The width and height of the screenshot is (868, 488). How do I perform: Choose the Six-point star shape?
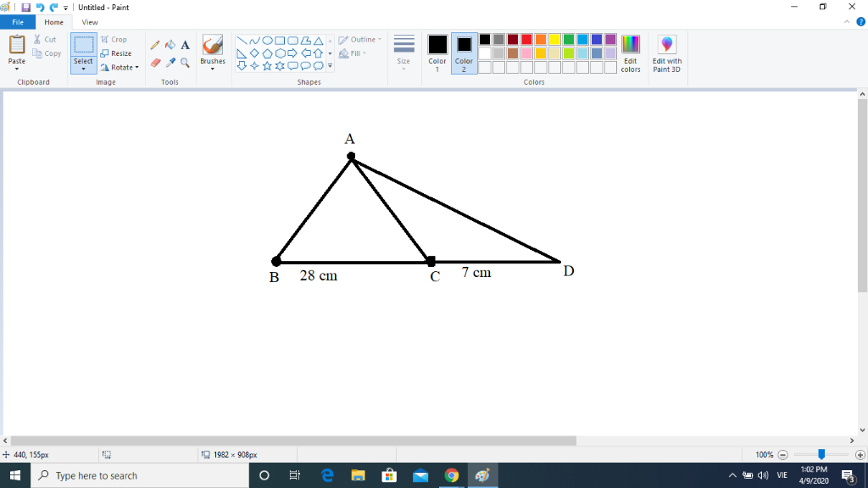280,66
